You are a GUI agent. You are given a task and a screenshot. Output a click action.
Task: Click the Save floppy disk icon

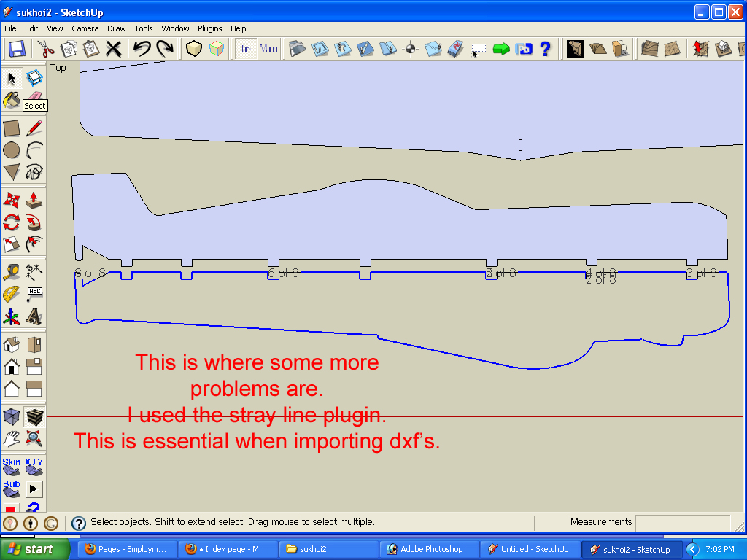tap(17, 49)
